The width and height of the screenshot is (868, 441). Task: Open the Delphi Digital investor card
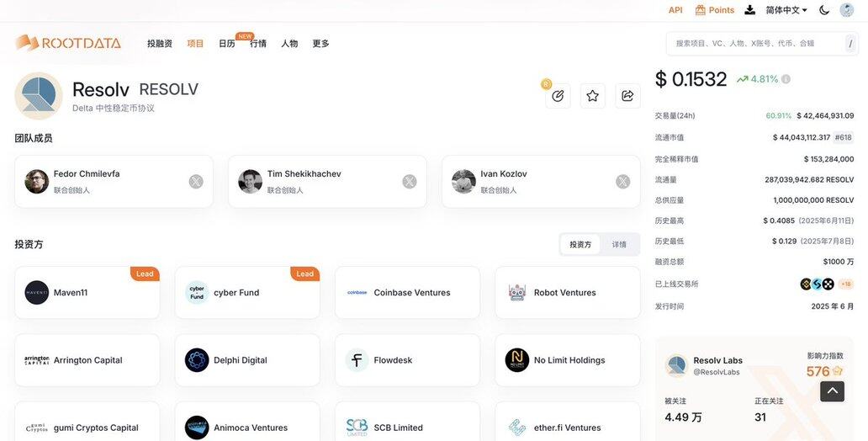click(247, 360)
